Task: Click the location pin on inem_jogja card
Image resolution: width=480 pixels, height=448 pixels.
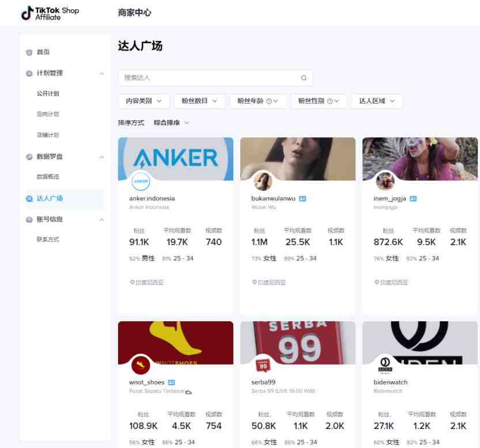Action: click(377, 282)
